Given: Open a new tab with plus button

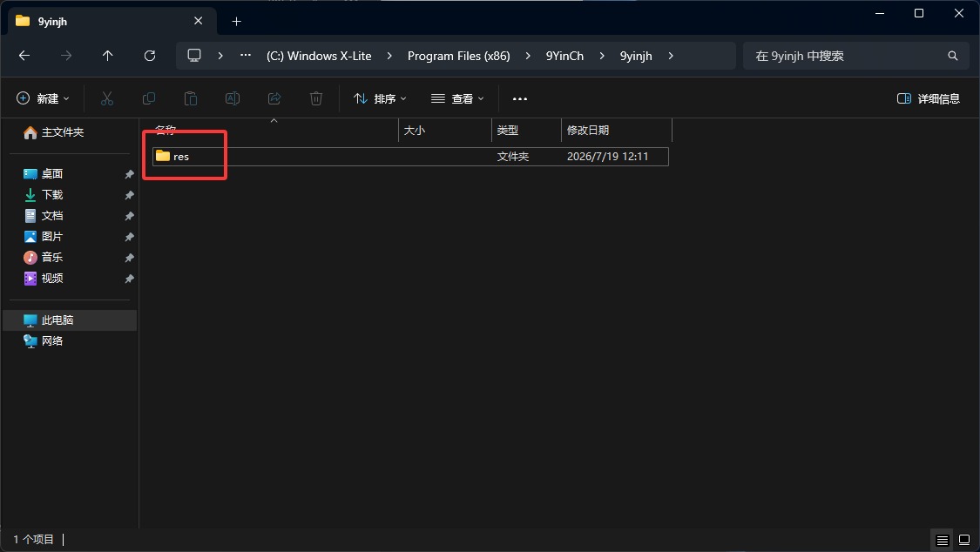Looking at the screenshot, I should coord(236,21).
